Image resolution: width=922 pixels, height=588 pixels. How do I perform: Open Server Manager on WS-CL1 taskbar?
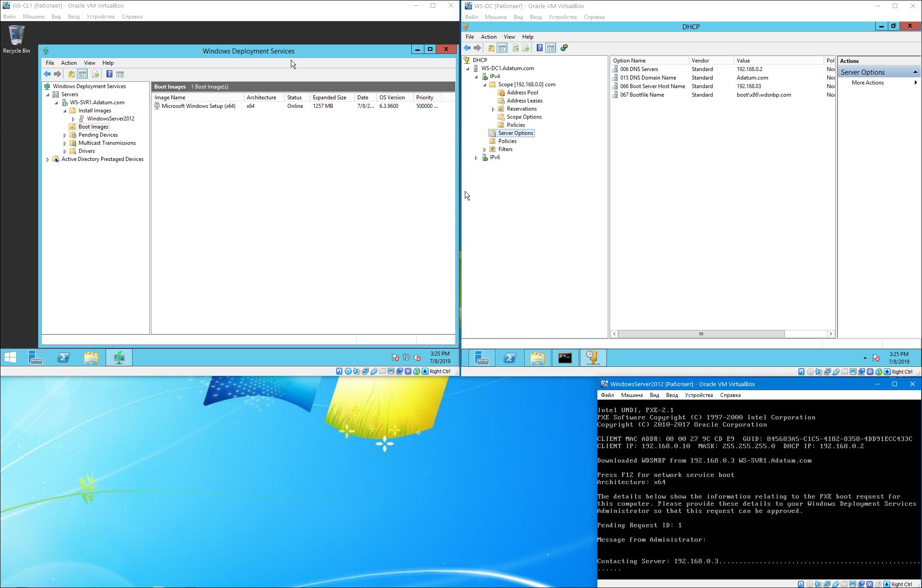pyautogui.click(x=36, y=357)
